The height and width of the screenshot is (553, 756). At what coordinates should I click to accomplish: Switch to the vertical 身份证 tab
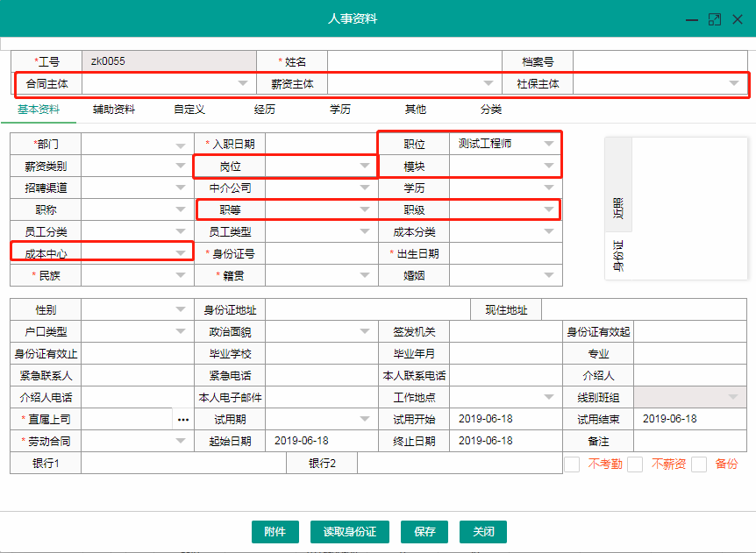coord(618,255)
